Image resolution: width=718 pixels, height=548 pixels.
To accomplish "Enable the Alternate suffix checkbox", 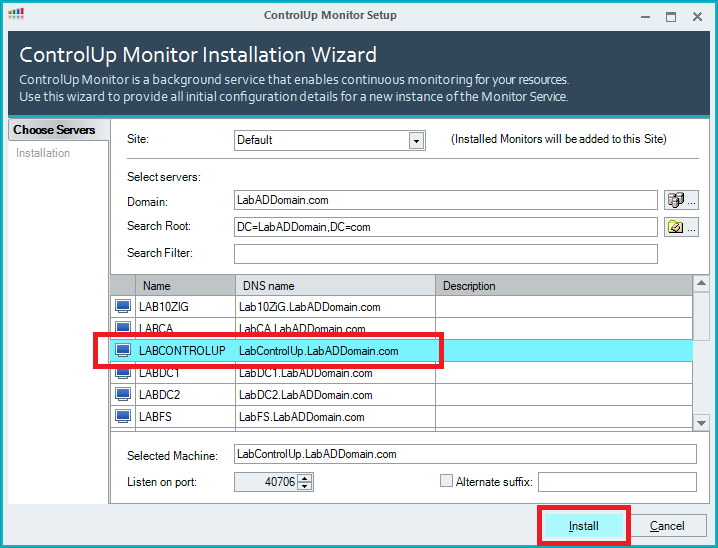I will point(447,481).
